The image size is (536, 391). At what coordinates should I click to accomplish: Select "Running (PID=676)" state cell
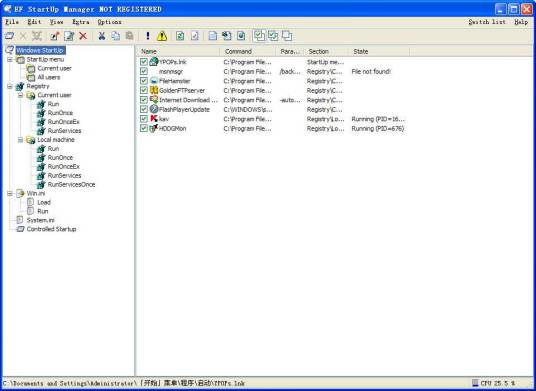378,129
